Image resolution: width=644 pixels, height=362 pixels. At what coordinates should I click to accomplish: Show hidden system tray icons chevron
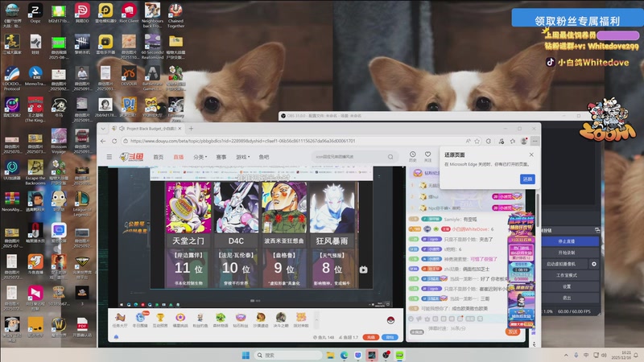pyautogui.click(x=566, y=355)
